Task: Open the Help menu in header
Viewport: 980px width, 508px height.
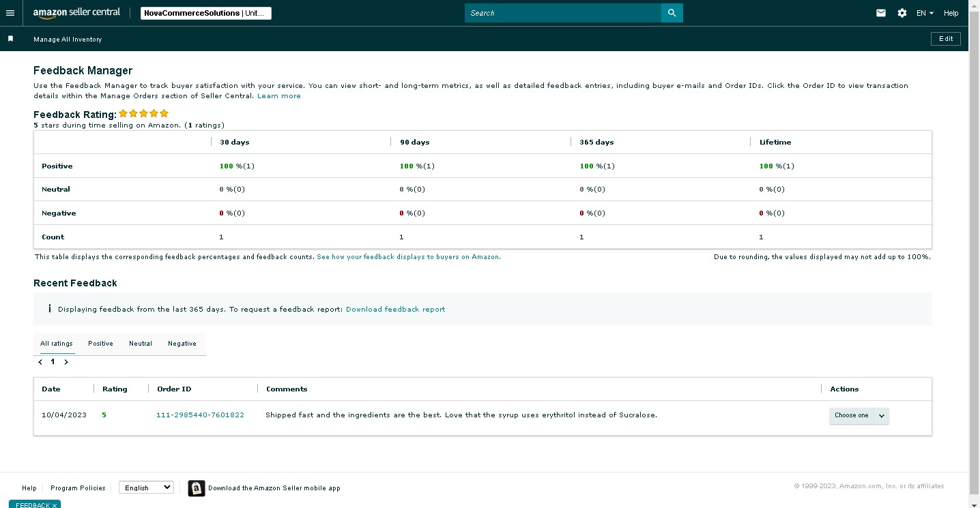Action: [951, 13]
